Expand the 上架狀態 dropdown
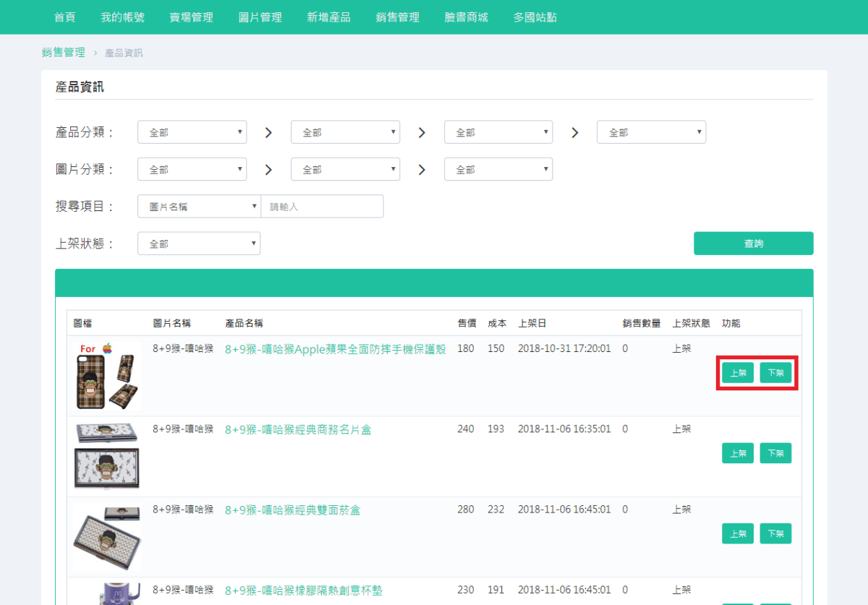Screen dimensions: 868x605 [199, 244]
